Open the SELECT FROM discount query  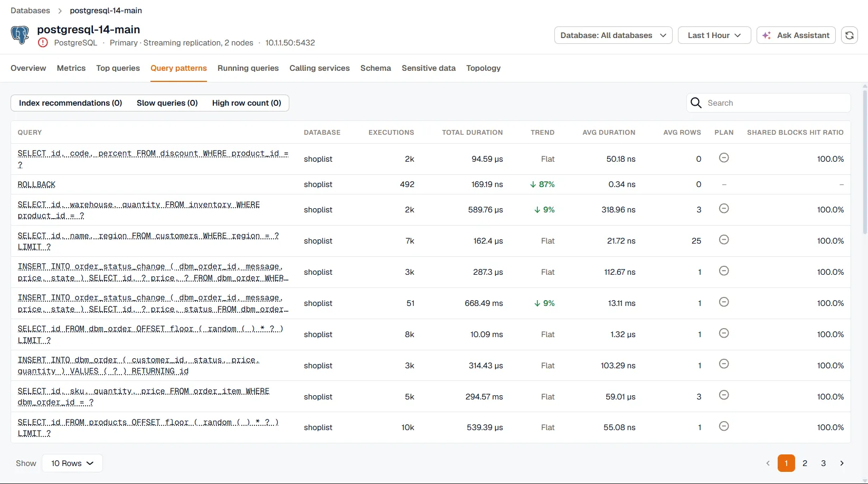point(153,159)
